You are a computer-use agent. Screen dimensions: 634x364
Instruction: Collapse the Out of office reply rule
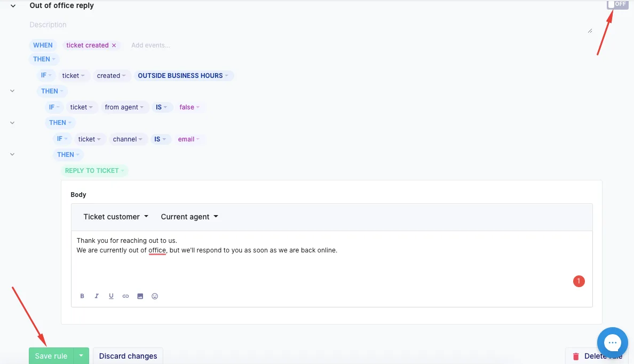(x=13, y=6)
